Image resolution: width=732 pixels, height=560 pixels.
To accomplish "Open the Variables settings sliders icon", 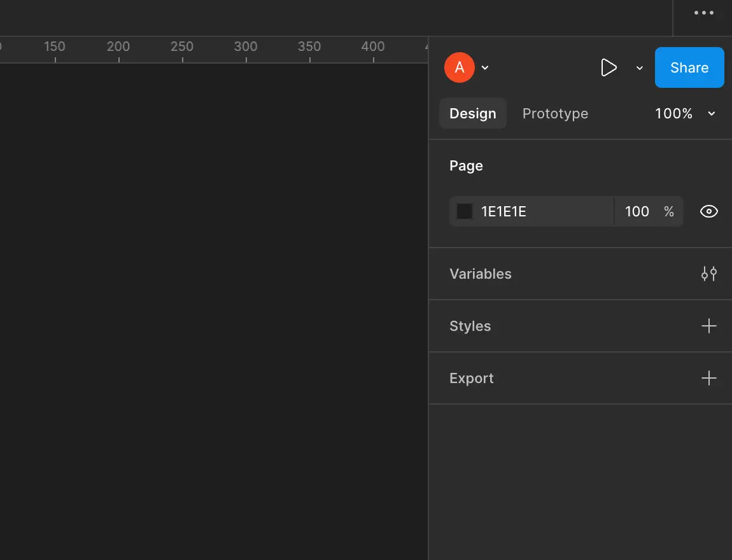I will pos(708,274).
